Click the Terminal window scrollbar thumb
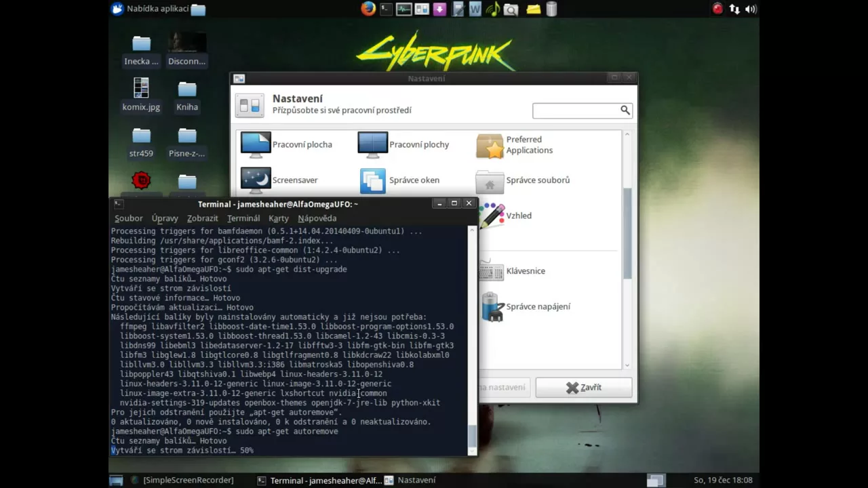 (x=473, y=436)
